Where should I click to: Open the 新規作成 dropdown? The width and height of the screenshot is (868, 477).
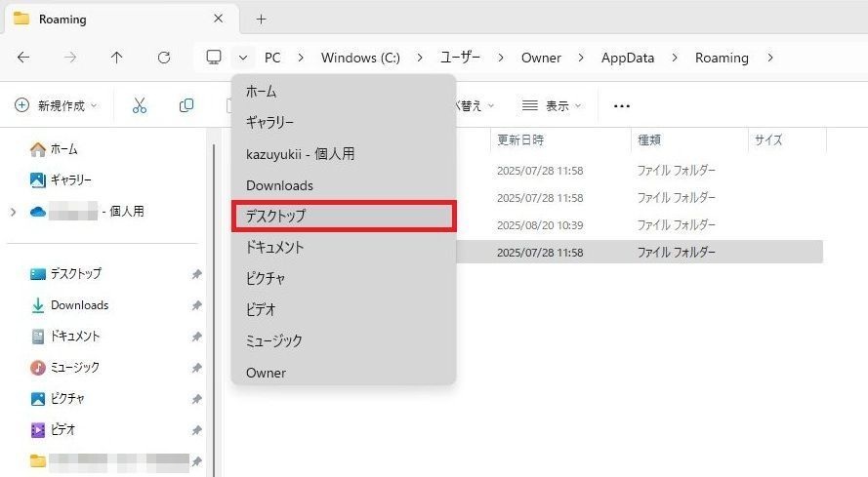(x=57, y=105)
